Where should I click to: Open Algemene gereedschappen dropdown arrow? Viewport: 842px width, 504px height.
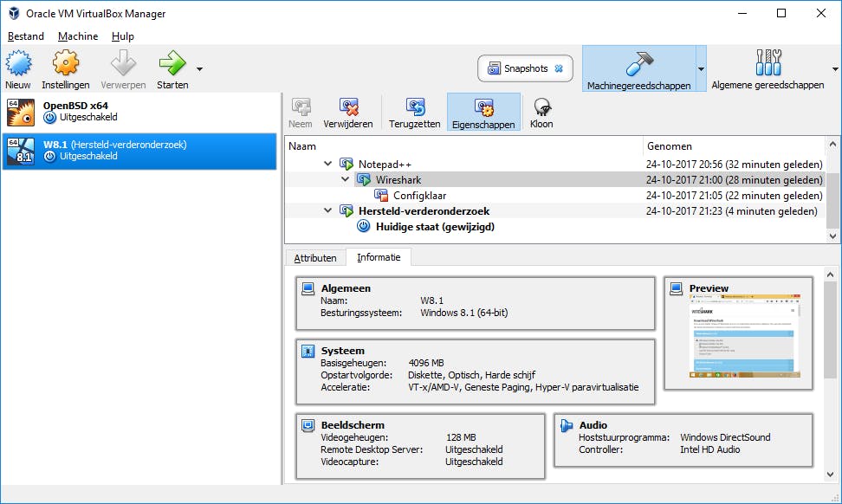click(x=835, y=68)
